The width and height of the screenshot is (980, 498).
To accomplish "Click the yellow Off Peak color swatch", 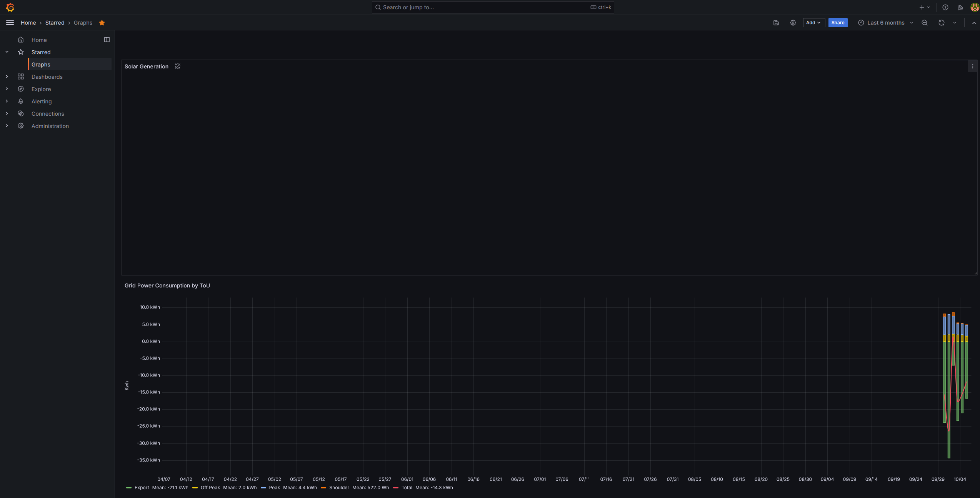I will (x=195, y=488).
